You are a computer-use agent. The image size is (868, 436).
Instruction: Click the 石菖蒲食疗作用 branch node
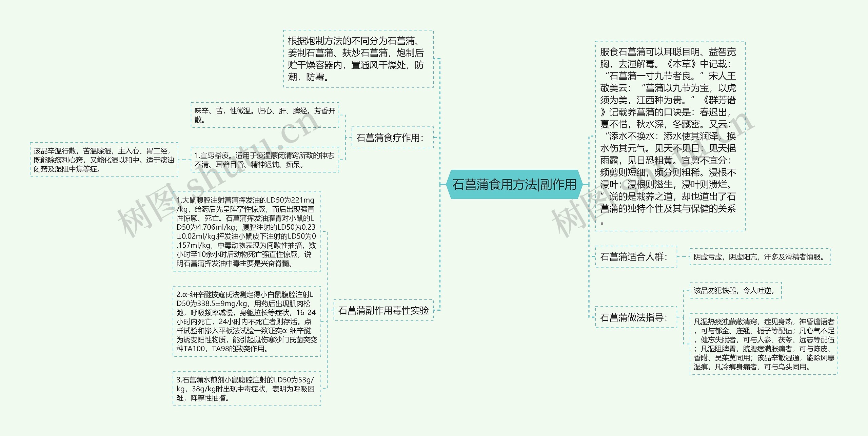coord(392,138)
